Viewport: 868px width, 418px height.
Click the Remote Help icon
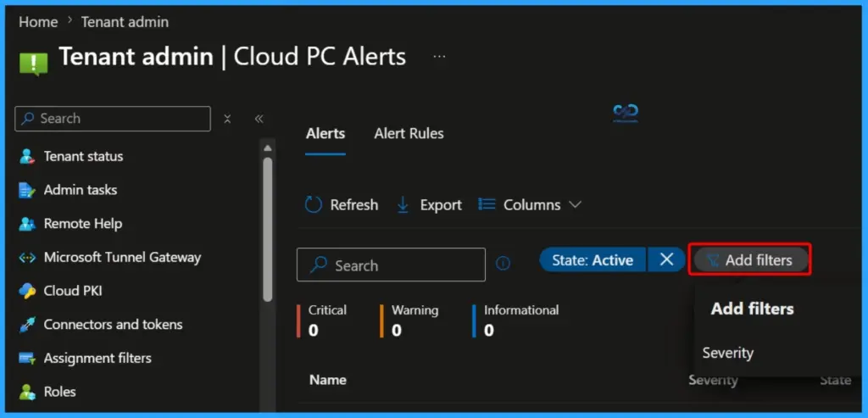tap(27, 224)
